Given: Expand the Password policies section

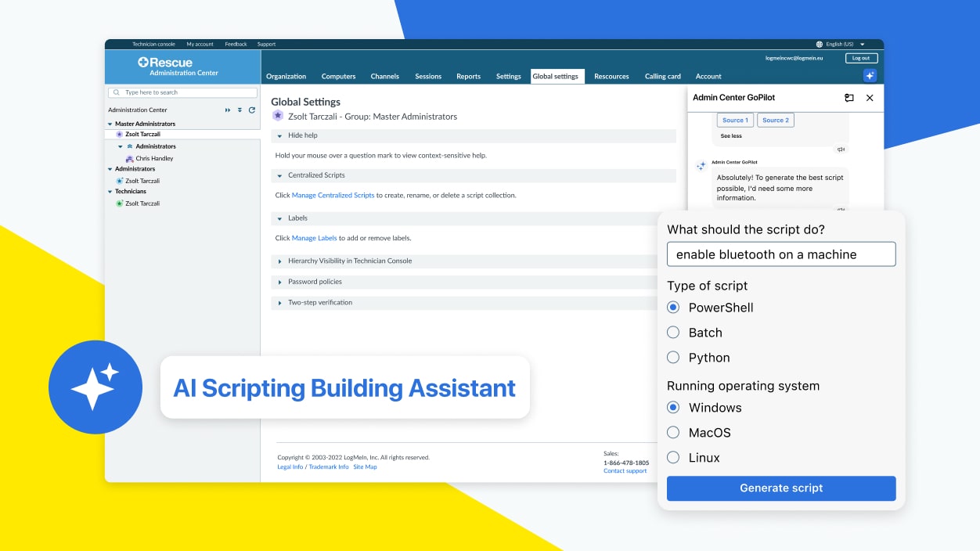Looking at the screenshot, I should point(280,283).
